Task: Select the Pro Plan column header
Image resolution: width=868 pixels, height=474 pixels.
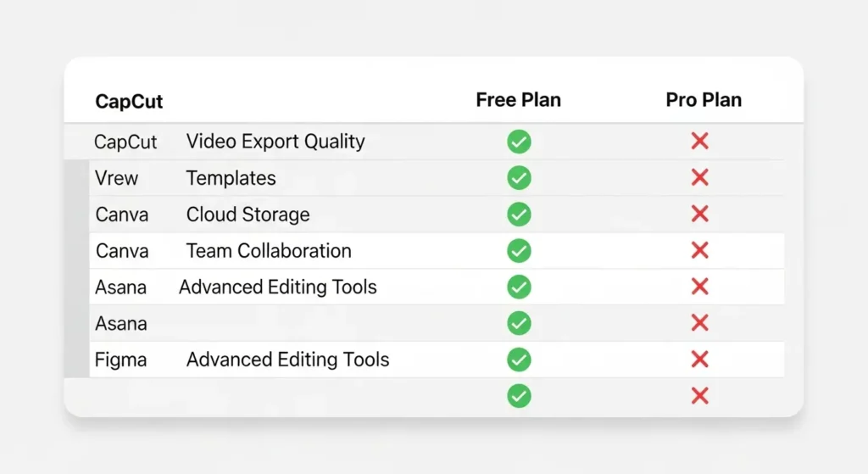Action: click(704, 100)
